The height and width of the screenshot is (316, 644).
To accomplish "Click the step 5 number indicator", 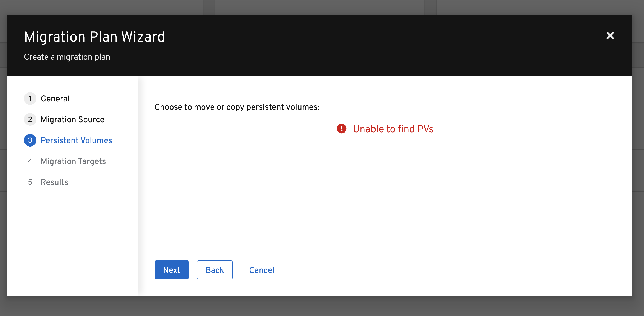I will [30, 182].
